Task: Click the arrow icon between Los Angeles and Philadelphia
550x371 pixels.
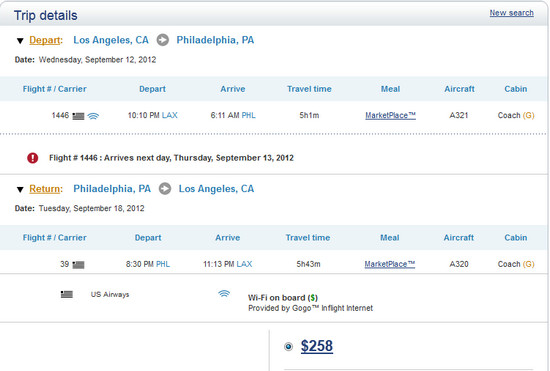Action: pos(162,40)
